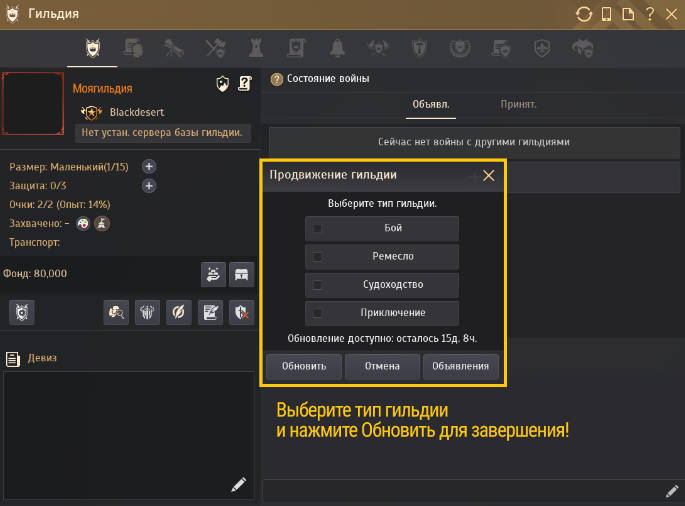Open the theater masks tab icon
This screenshot has width=685, height=506.
pyautogui.click(x=583, y=48)
